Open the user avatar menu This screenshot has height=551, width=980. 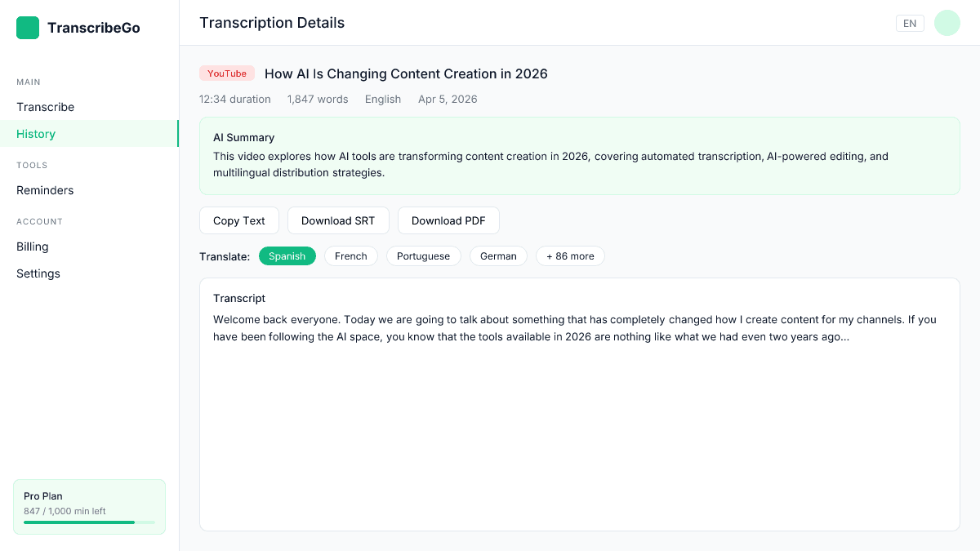pyautogui.click(x=947, y=23)
